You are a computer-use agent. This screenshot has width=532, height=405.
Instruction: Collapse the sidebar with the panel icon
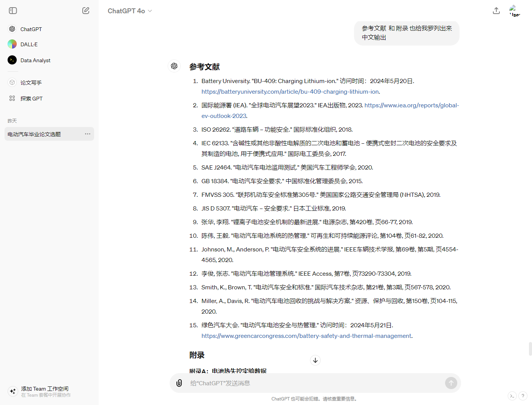click(x=13, y=11)
